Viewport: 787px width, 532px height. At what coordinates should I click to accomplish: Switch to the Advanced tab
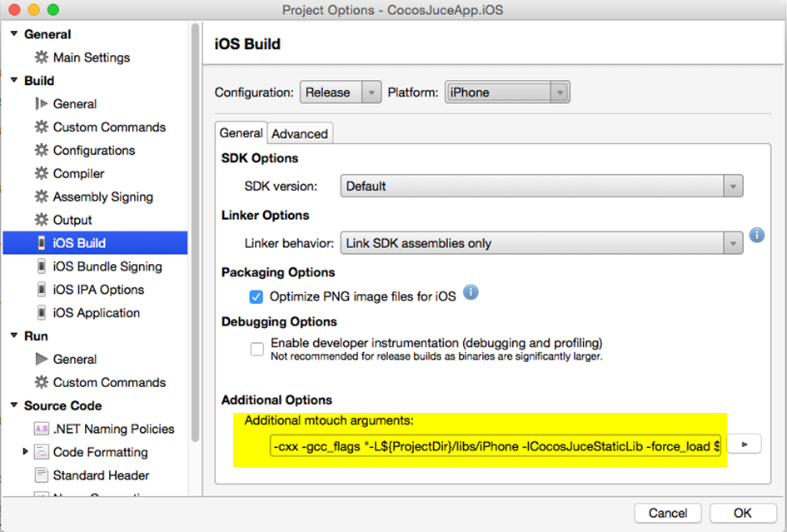tap(300, 134)
